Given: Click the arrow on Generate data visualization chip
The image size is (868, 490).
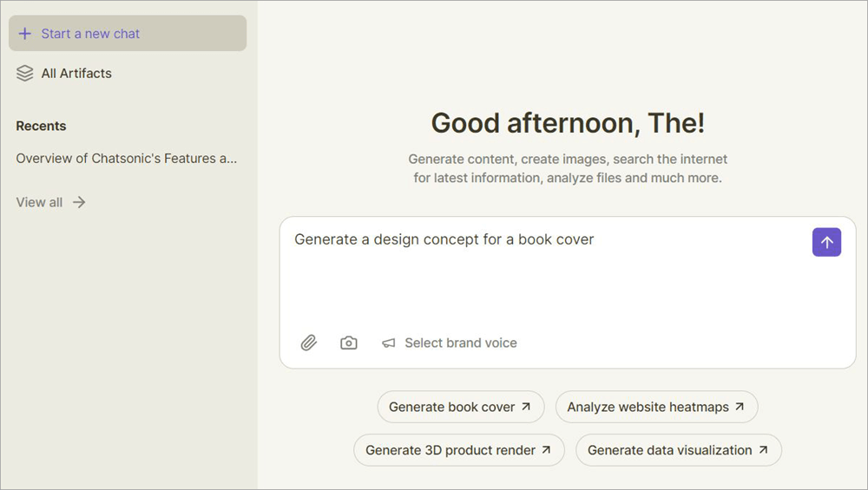Looking at the screenshot, I should pos(763,450).
